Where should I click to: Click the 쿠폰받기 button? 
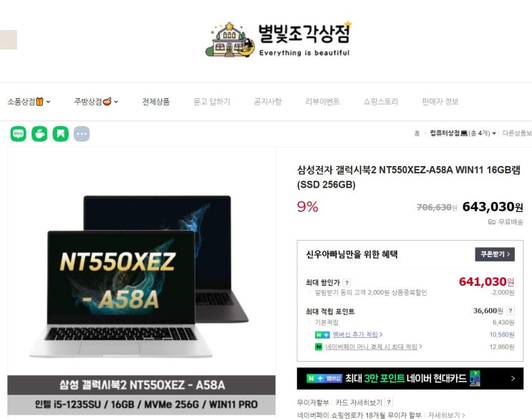click(x=495, y=254)
